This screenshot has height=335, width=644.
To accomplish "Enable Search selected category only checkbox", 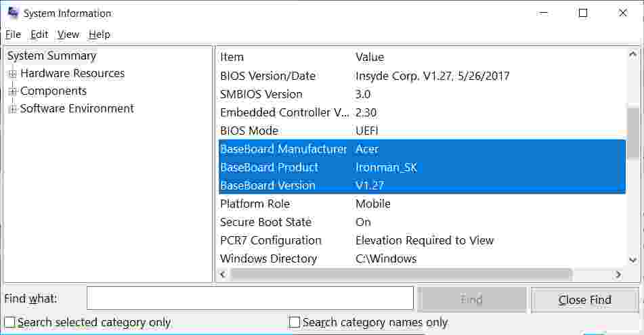I will tap(10, 322).
